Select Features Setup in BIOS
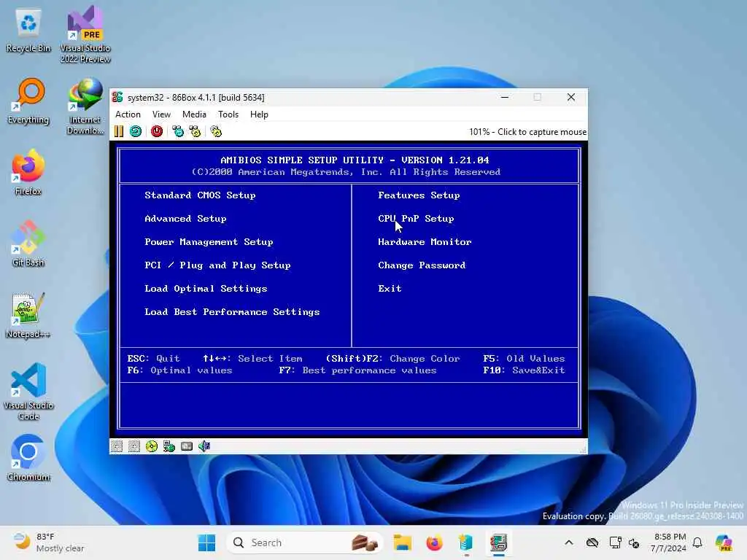This screenshot has height=560, width=747. click(419, 195)
